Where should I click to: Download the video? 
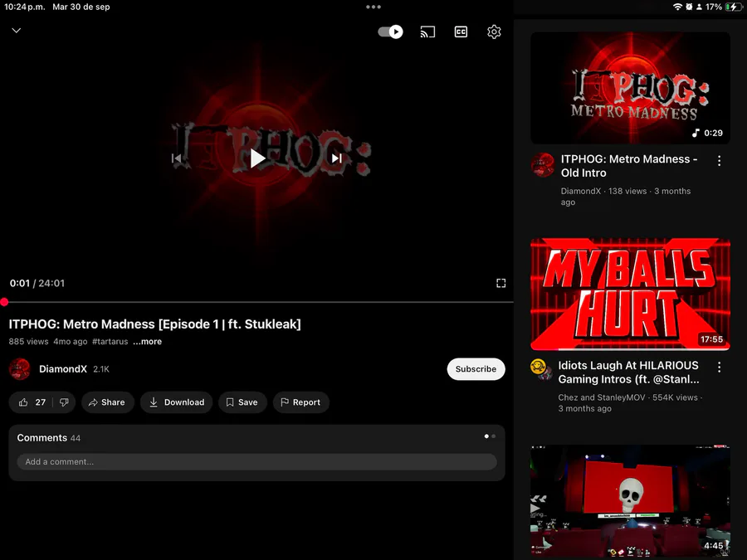pyautogui.click(x=176, y=402)
